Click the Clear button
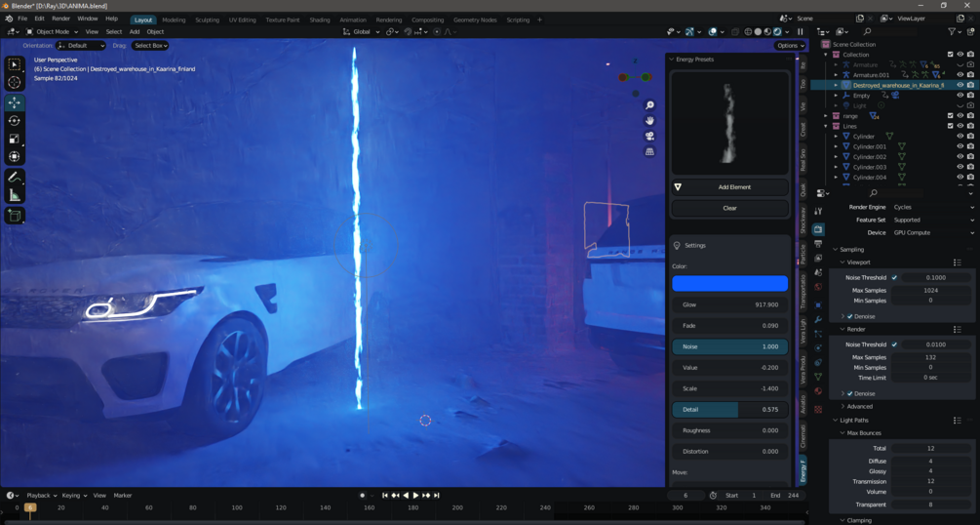Screen dimensions: 980x525 (730, 208)
